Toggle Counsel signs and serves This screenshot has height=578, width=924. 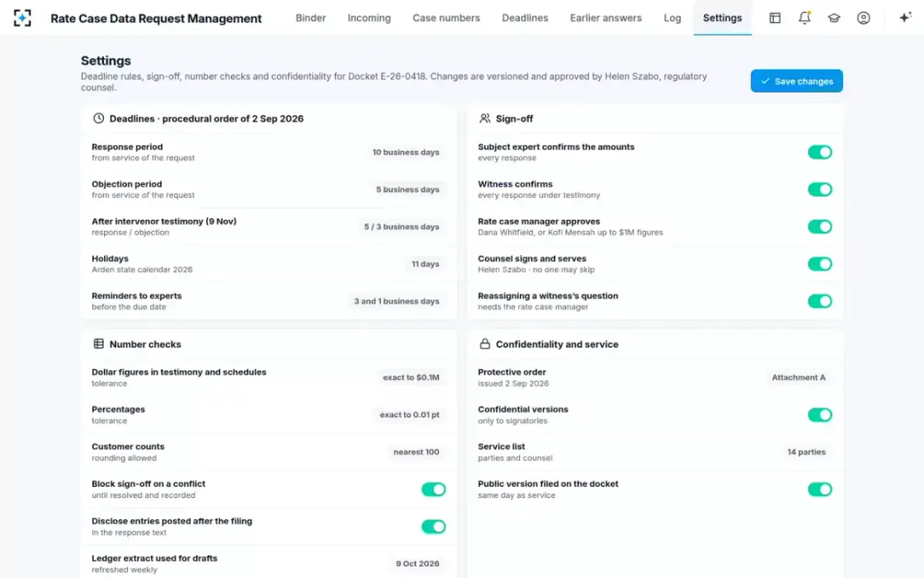click(820, 264)
